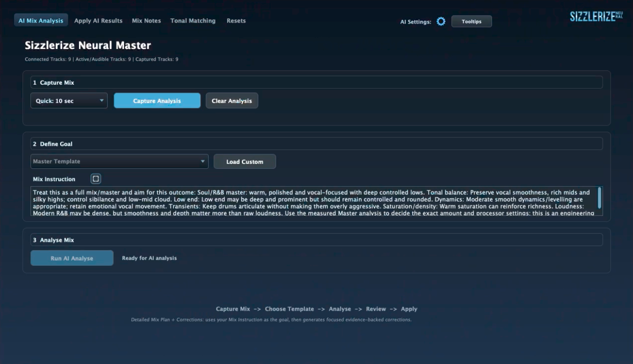Click the '2 Define Goal' section header

[316, 144]
